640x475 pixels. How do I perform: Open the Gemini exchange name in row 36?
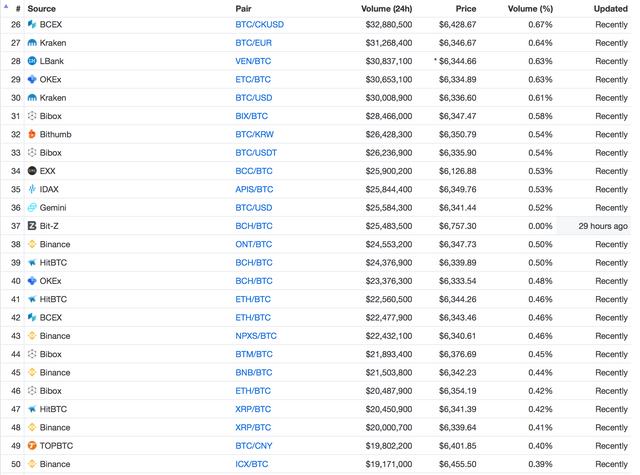53,207
